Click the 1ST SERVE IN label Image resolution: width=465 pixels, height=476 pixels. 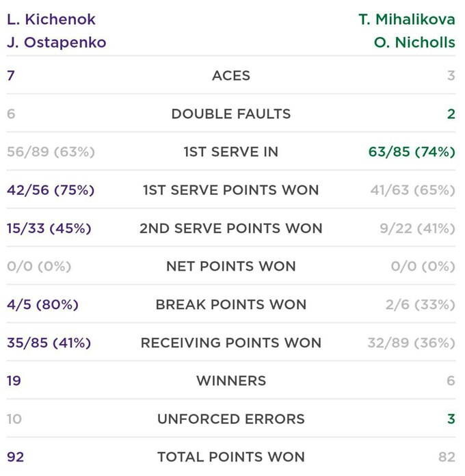coord(231,152)
